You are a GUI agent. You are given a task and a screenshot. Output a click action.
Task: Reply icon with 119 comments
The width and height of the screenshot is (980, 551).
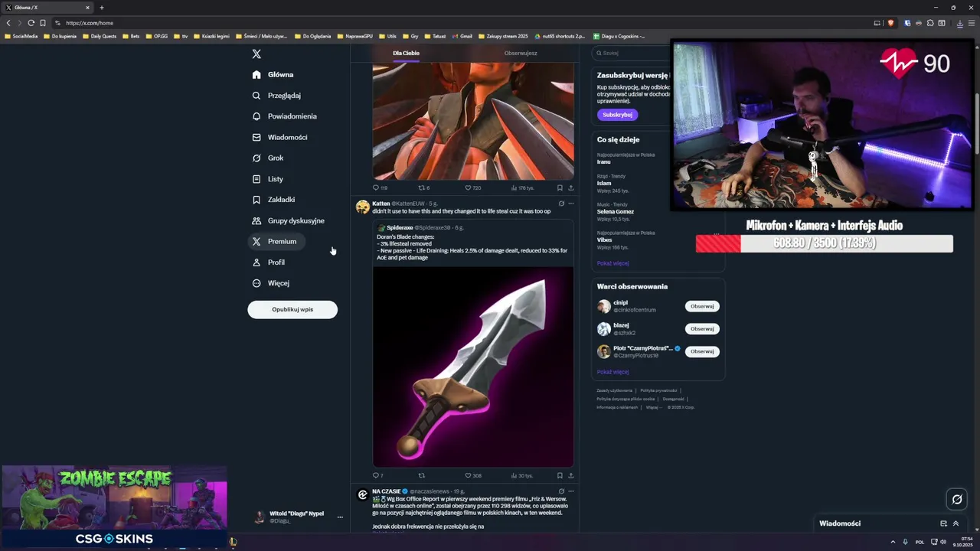coord(376,187)
